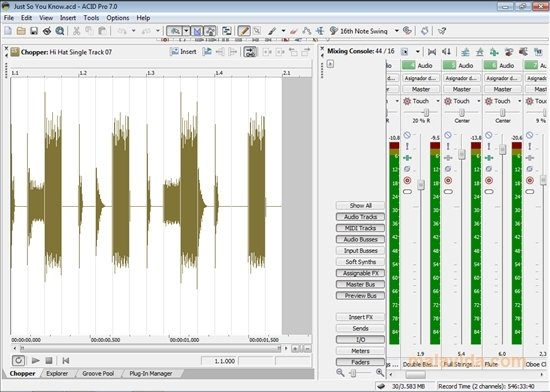Click the Dim output speaker icon in the Mixing Console
The height and width of the screenshot is (392, 550).
click(x=446, y=52)
